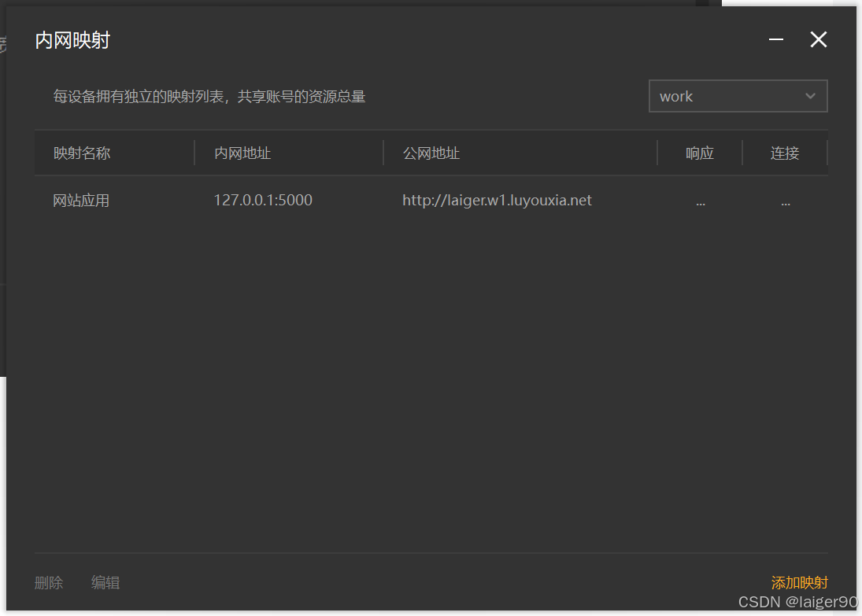
Task: Minimize the 内网映射 dialog
Action: 775,39
